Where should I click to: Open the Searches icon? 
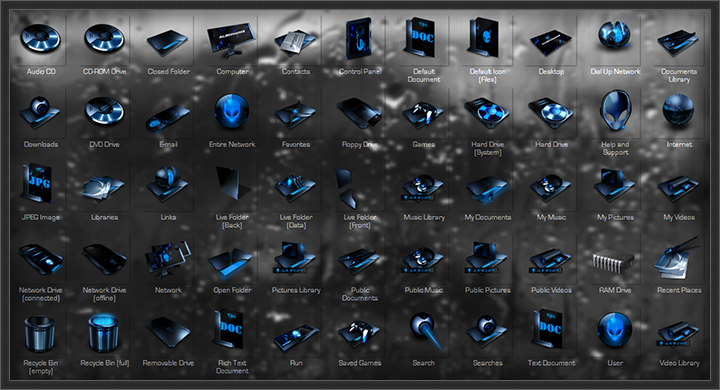487,332
